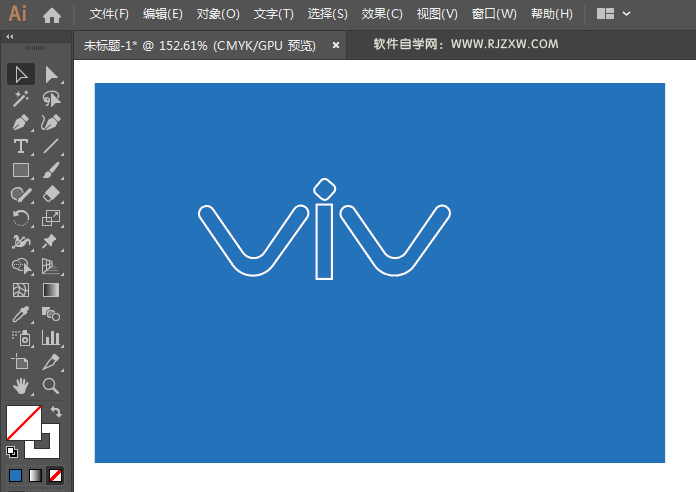
Task: Open the 效果(C) menu
Action: pyautogui.click(x=382, y=14)
